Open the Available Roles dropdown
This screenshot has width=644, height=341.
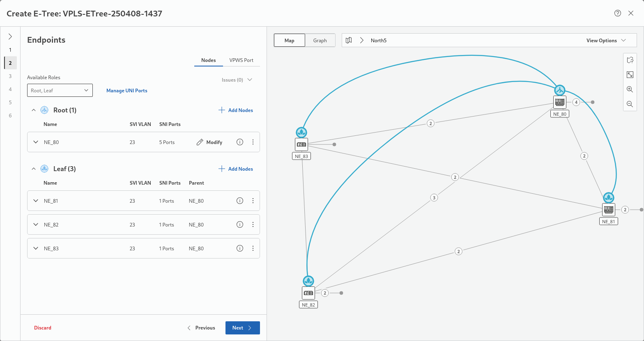[60, 90]
